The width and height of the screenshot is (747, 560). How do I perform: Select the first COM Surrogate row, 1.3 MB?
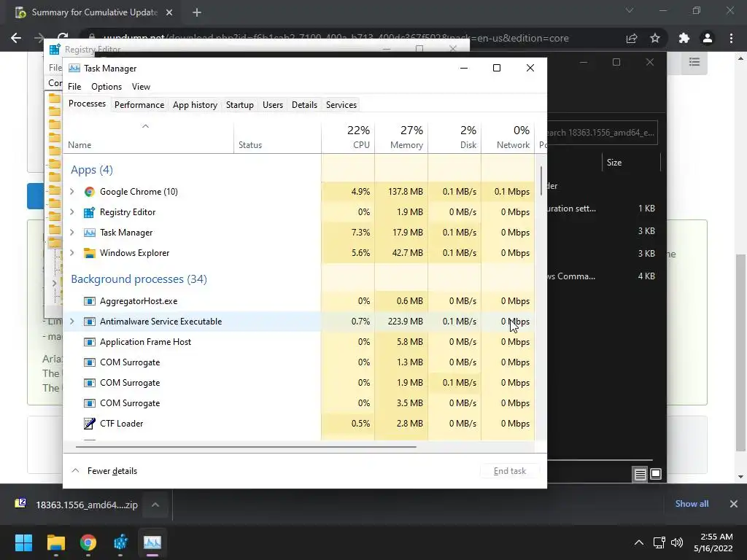pos(298,362)
